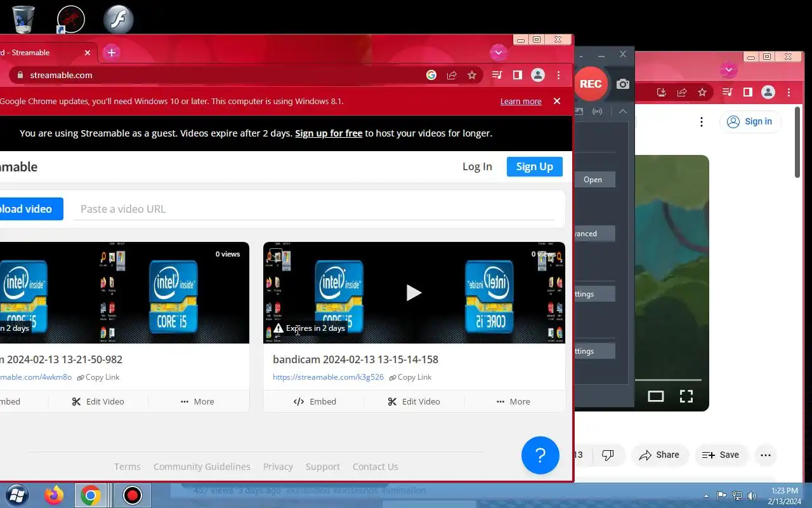Viewport: 812px width, 508px height.
Task: Click the Bandicam screenshot camera icon
Action: [x=623, y=84]
